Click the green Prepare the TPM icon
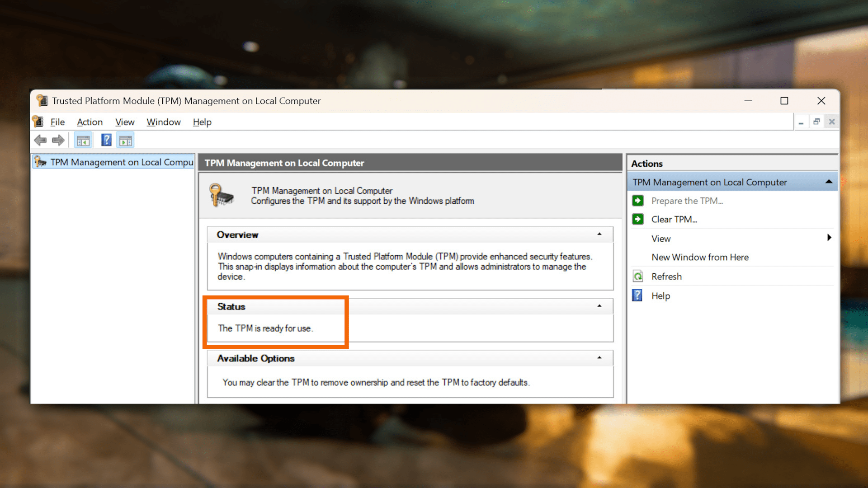The height and width of the screenshot is (488, 868). click(638, 201)
